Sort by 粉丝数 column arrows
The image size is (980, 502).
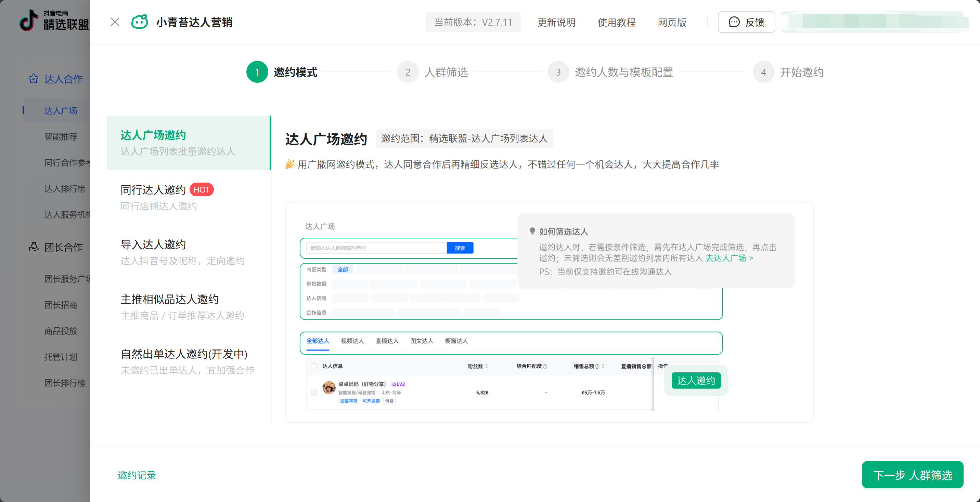point(487,366)
